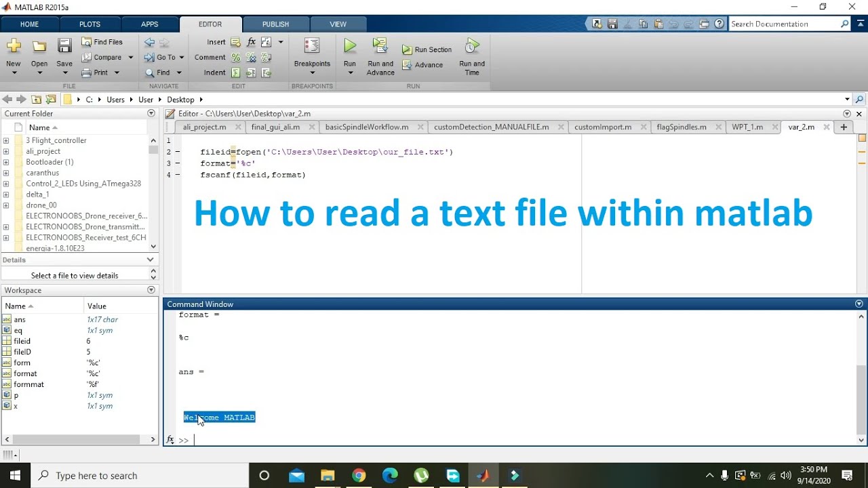Switch to the HOME ribbon tab
868x488 pixels.
pyautogui.click(x=29, y=24)
